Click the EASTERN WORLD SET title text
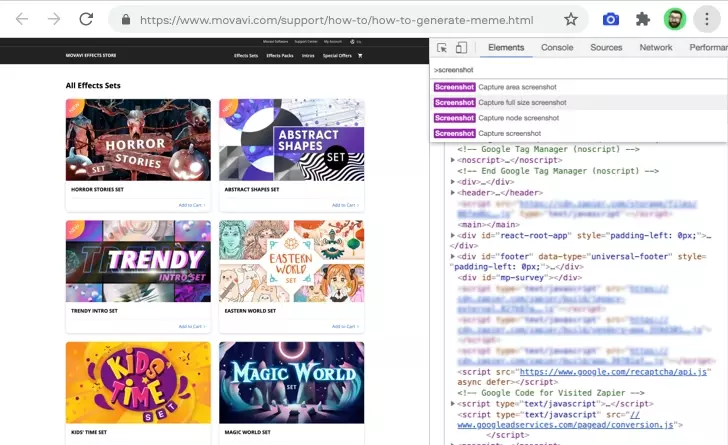The image size is (728, 445). point(250,311)
